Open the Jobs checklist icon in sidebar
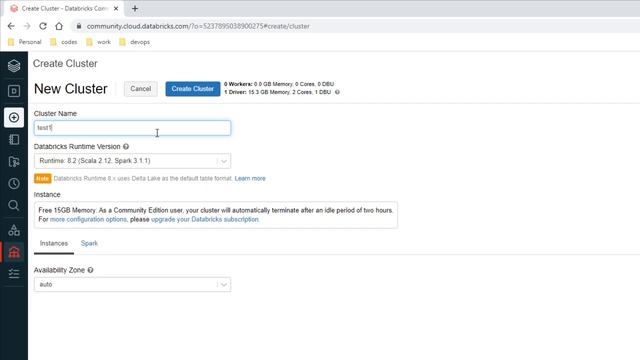This screenshot has height=360, width=640. tap(14, 273)
